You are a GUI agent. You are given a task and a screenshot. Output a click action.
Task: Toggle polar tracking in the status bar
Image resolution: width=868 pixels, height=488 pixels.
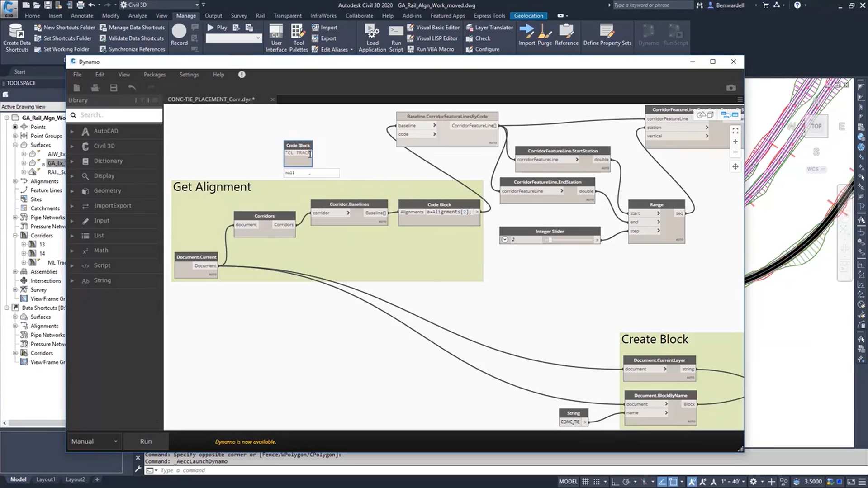coord(626,482)
